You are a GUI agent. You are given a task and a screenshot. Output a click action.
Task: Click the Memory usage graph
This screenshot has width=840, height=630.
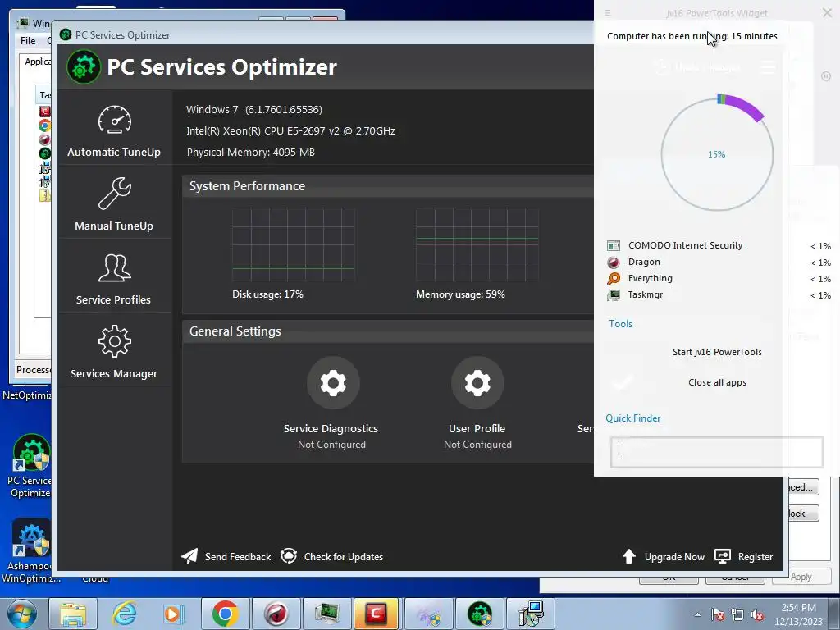coord(477,244)
